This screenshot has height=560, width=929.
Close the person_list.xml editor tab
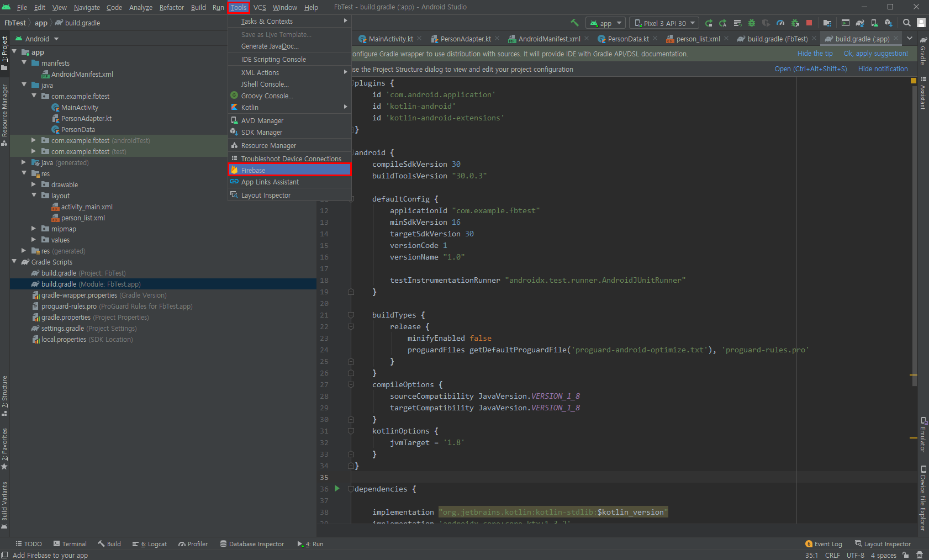[726, 38]
